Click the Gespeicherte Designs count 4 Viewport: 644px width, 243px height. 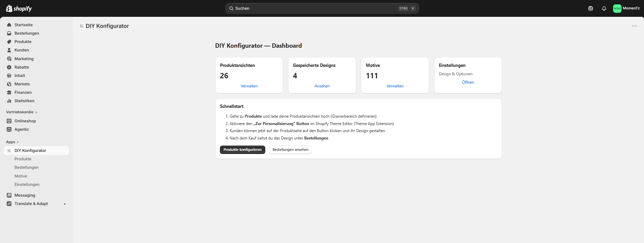pyautogui.click(x=295, y=76)
